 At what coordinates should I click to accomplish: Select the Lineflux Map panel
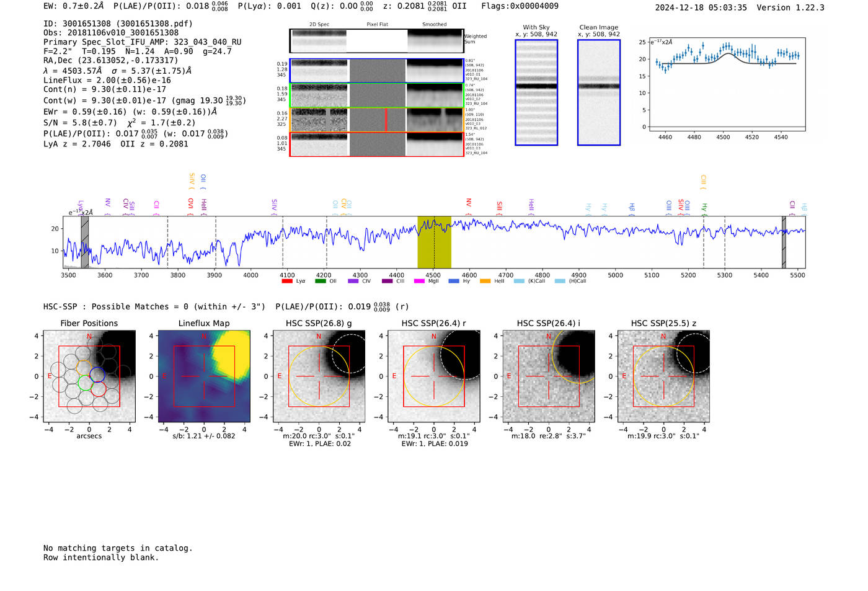pos(204,376)
